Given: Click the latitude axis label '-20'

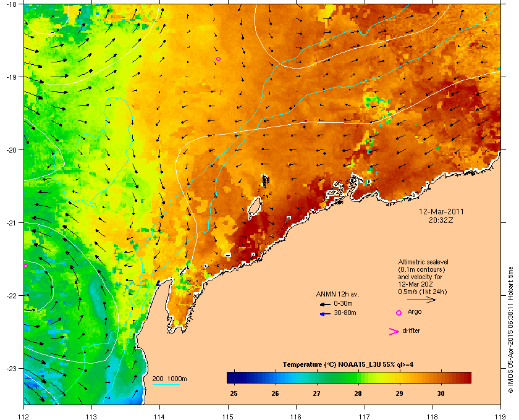Looking at the screenshot, I should tap(11, 150).
